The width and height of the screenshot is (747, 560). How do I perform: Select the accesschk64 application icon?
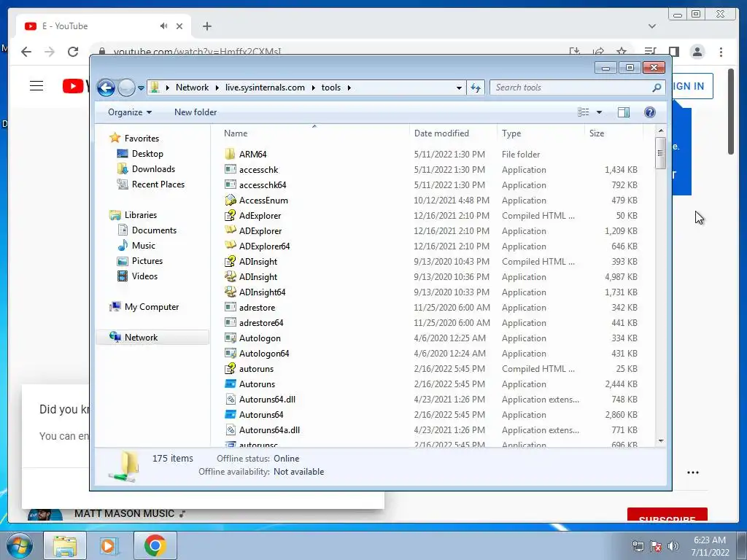click(230, 184)
